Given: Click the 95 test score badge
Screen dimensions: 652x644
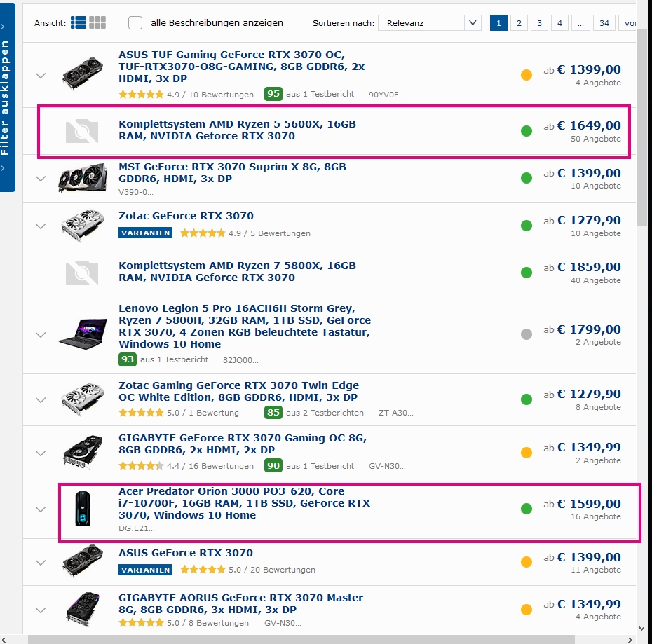Looking at the screenshot, I should pos(273,93).
